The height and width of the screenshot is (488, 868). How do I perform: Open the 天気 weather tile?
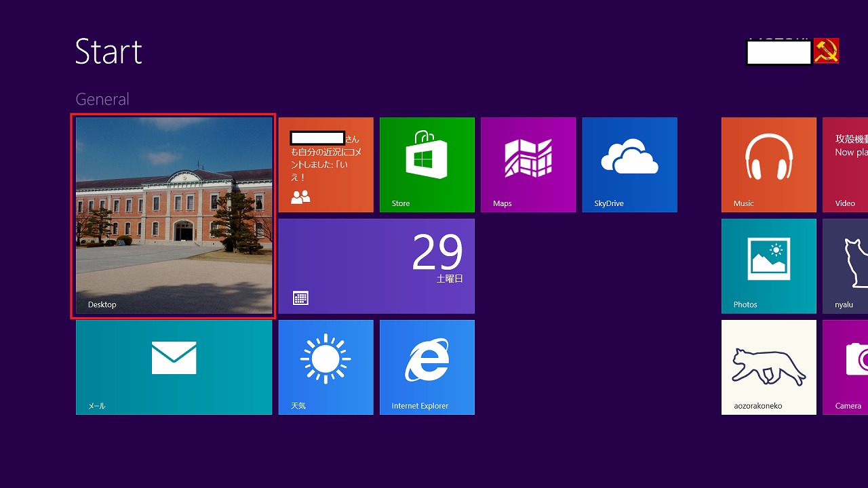pos(325,367)
